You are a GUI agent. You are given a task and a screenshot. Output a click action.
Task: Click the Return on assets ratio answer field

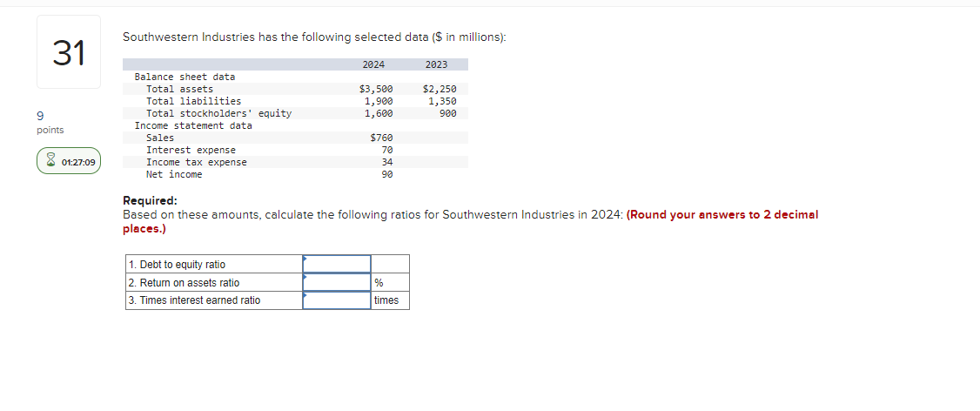(x=337, y=282)
